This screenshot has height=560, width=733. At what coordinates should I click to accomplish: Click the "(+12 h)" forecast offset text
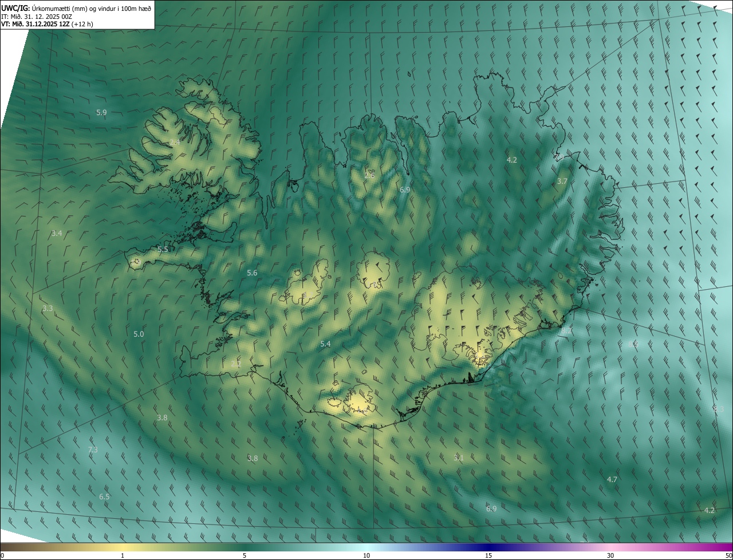coord(82,24)
